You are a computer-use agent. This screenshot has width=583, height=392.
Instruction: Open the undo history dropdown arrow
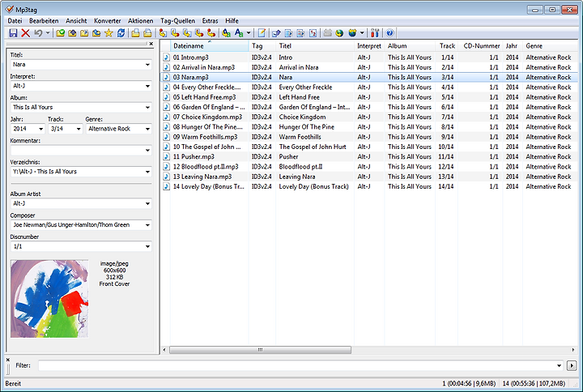coord(48,33)
